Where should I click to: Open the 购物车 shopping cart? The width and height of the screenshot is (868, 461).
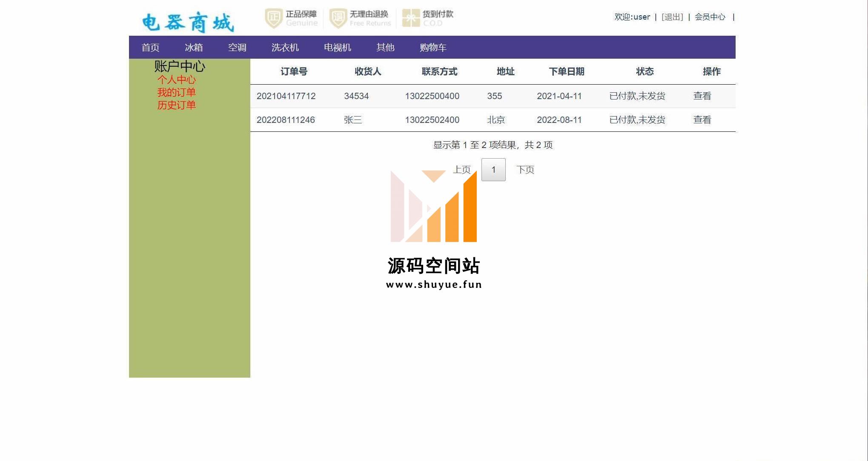coord(433,48)
